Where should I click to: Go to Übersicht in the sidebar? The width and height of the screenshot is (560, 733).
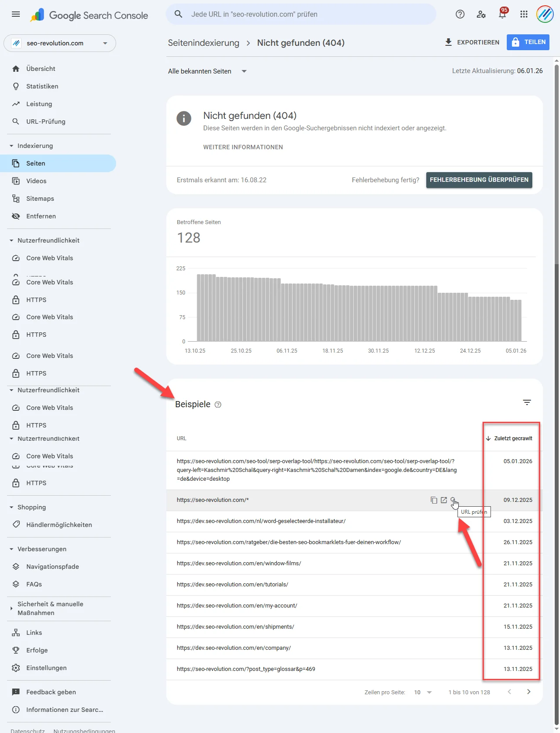tap(41, 69)
